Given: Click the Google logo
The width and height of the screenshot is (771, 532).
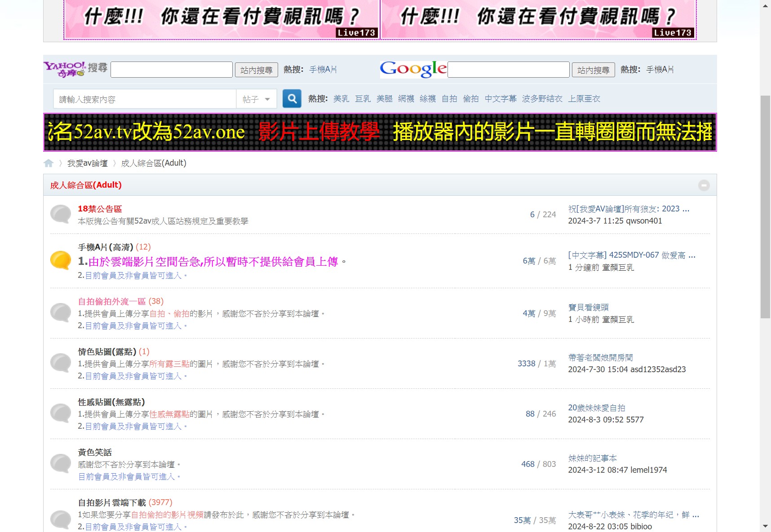Looking at the screenshot, I should coord(413,70).
